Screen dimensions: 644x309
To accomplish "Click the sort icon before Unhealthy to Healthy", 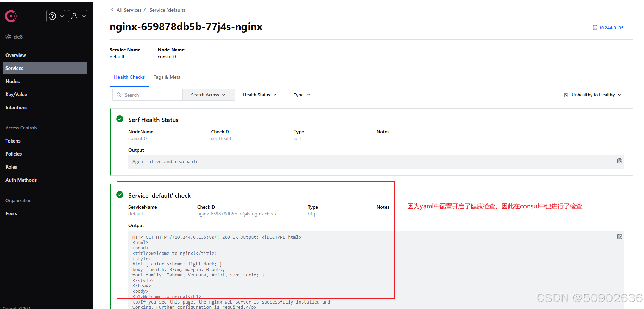I will (x=566, y=95).
